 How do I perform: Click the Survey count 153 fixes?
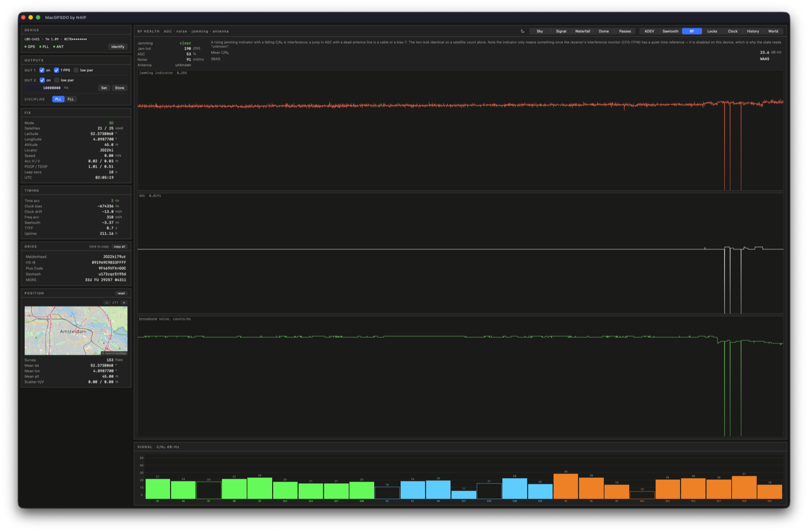point(115,360)
